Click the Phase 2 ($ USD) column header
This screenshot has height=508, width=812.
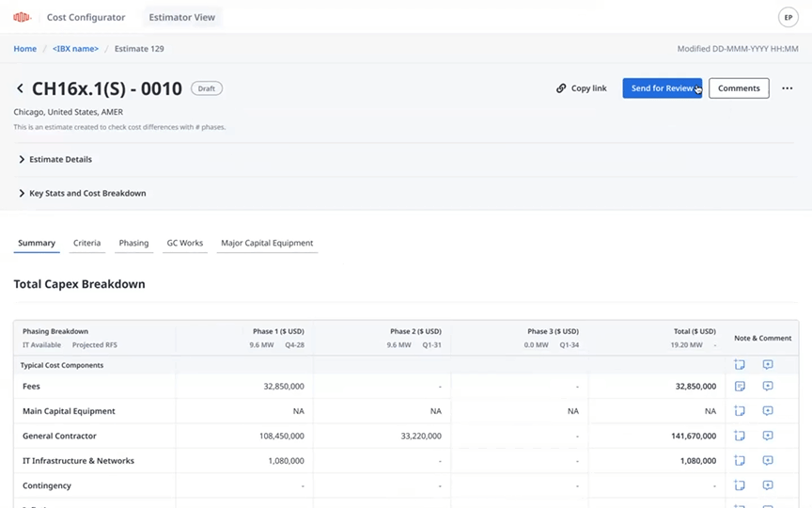[415, 331]
